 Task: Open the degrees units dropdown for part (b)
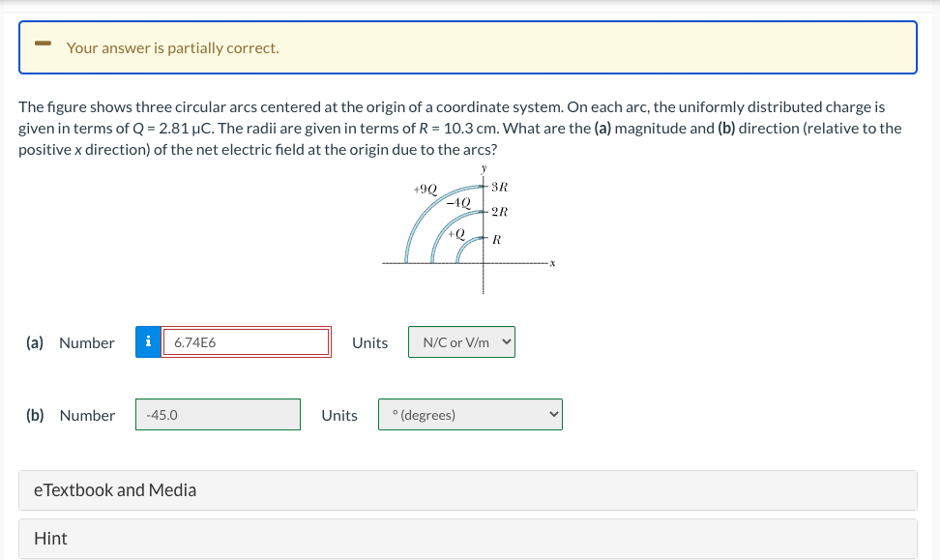(x=470, y=414)
